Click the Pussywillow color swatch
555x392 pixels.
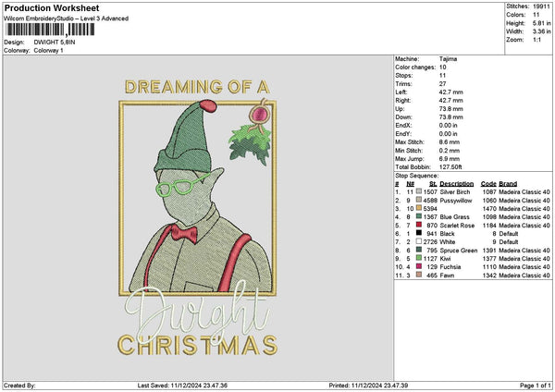[x=419, y=200]
